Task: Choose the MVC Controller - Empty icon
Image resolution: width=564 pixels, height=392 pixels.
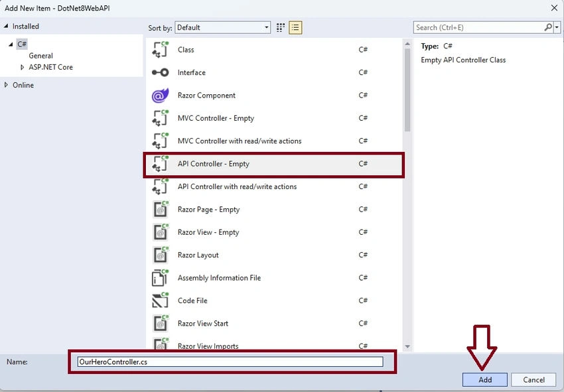Action: 160,118
